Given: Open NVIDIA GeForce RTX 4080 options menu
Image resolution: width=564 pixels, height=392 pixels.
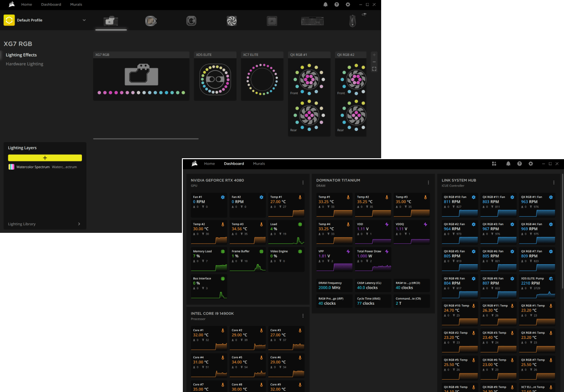Looking at the screenshot, I should 303,182.
